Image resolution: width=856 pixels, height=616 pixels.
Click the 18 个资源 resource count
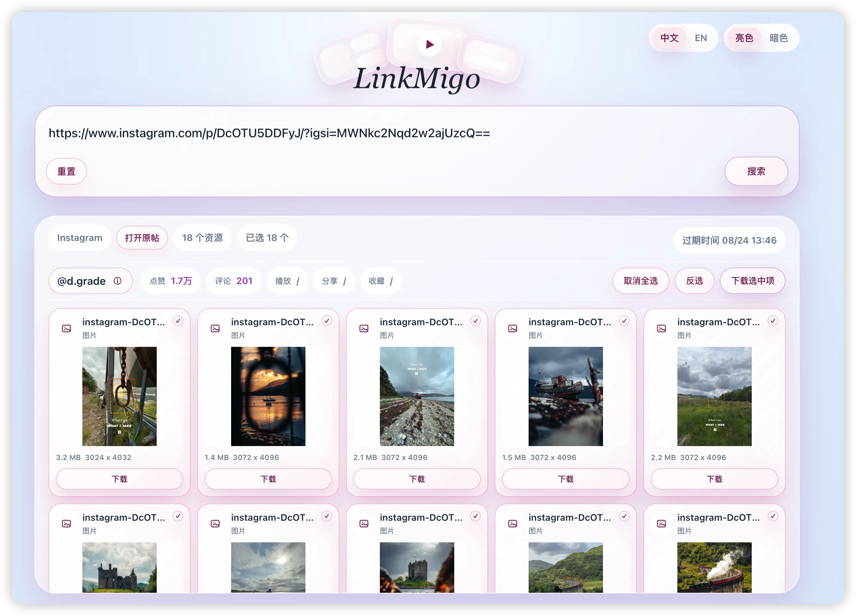(x=202, y=238)
